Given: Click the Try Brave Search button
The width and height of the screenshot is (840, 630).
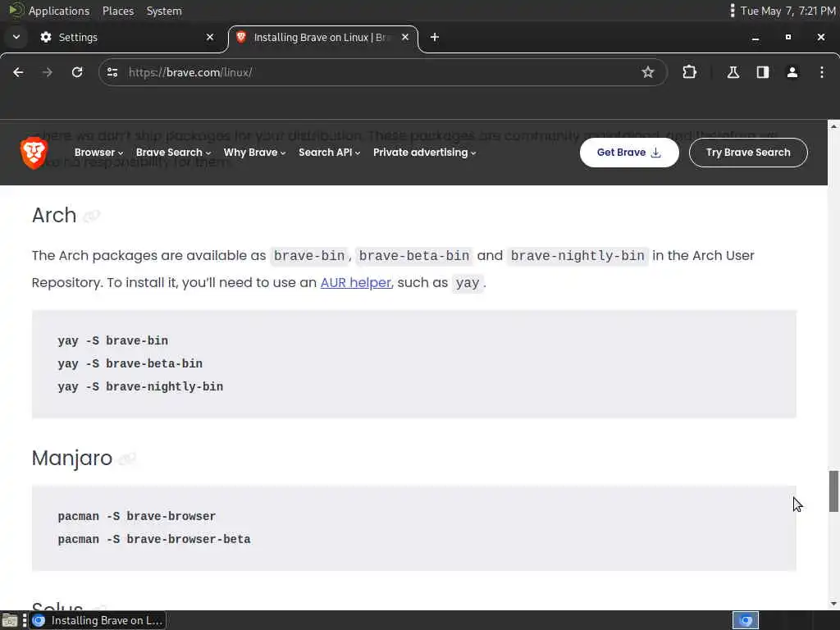Looking at the screenshot, I should coord(748,153).
